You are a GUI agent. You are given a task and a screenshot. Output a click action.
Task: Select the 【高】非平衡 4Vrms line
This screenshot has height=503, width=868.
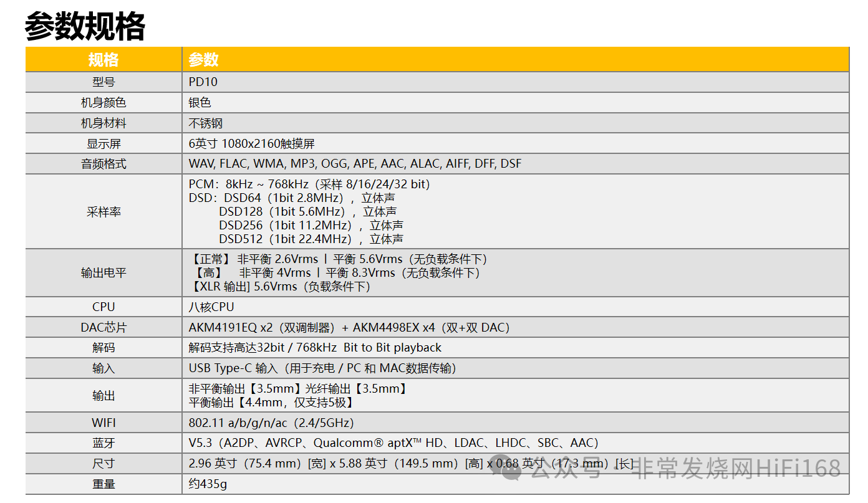[x=337, y=273]
